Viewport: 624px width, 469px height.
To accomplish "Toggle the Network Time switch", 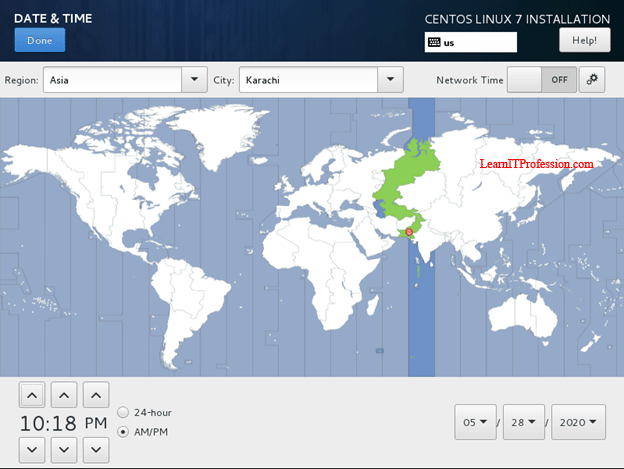I will click(x=541, y=80).
